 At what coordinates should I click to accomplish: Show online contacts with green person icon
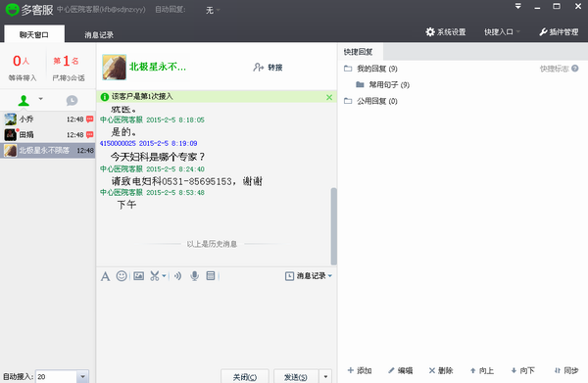pyautogui.click(x=24, y=101)
